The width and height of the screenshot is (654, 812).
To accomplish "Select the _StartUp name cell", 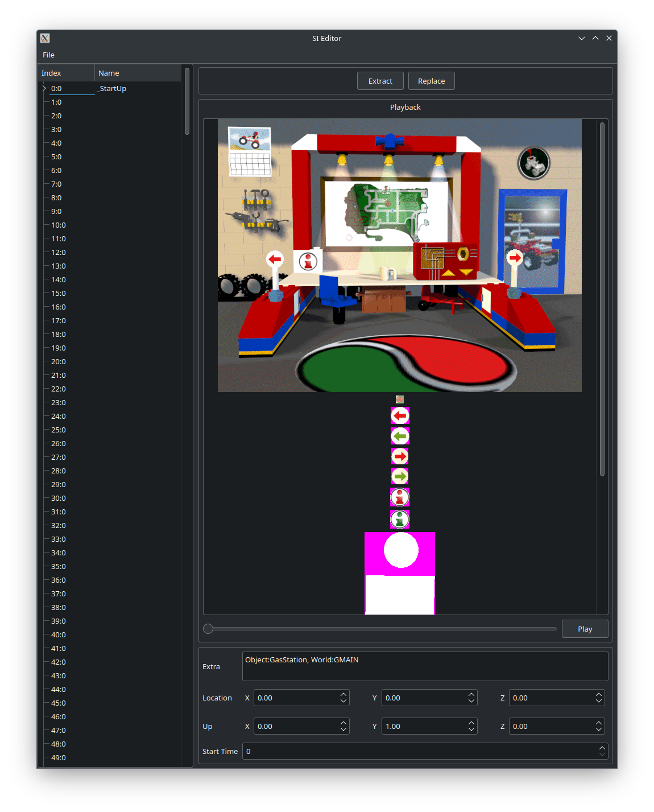I will click(112, 88).
